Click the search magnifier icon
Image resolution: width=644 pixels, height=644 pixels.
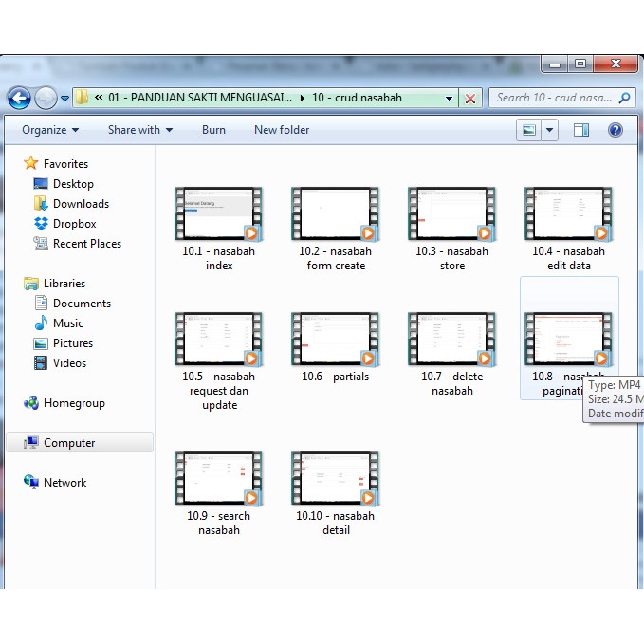[x=625, y=98]
